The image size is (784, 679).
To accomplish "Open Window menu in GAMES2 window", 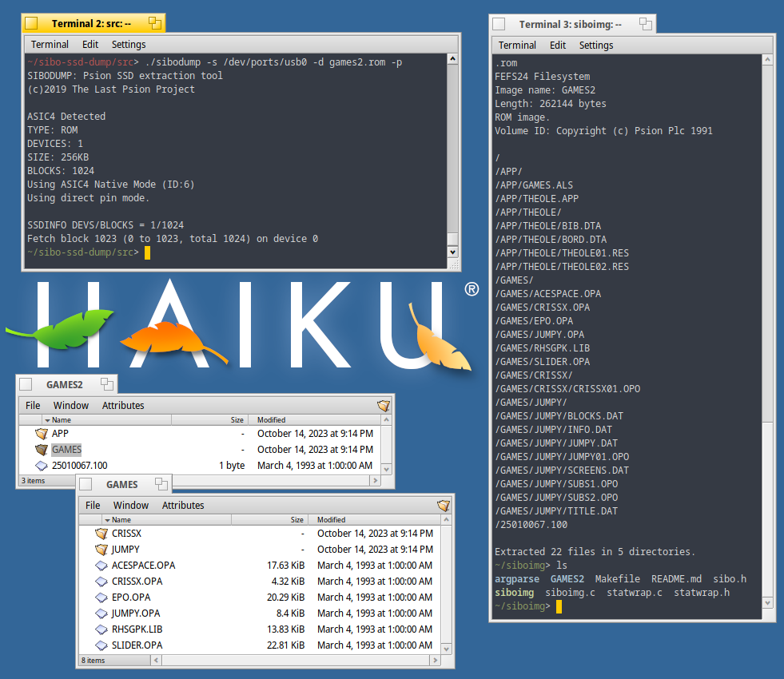I will pos(71,406).
